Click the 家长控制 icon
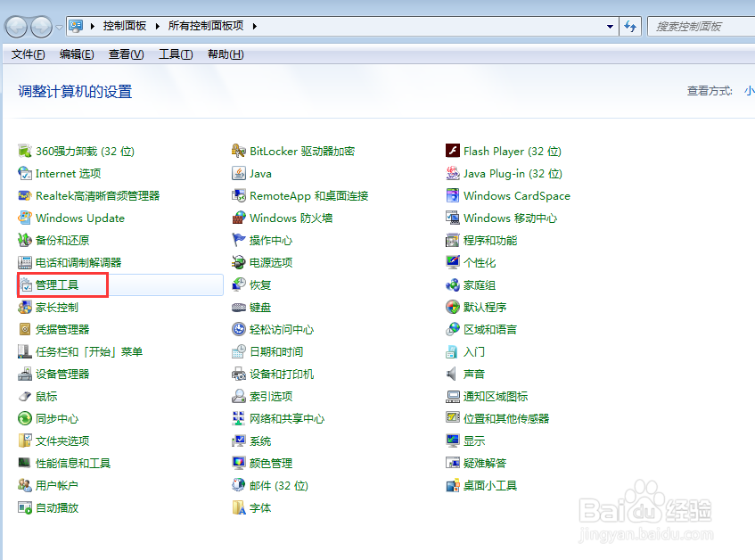Image resolution: width=755 pixels, height=560 pixels. click(25, 308)
